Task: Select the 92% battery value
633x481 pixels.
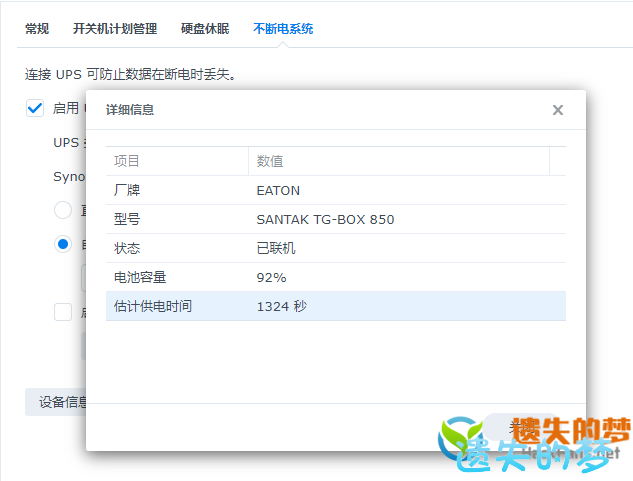Action: pyautogui.click(x=271, y=277)
